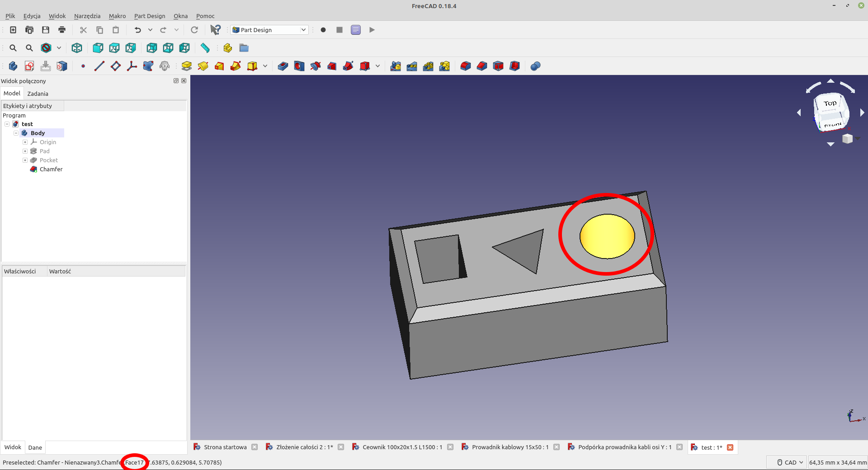This screenshot has height=470, width=868.
Task: Open additive primitive dropdown arrow
Action: point(265,66)
